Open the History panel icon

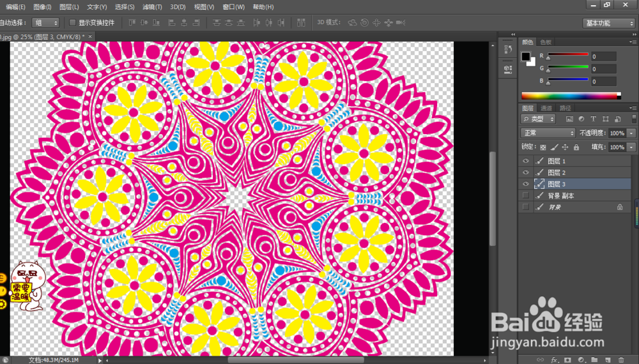[508, 49]
